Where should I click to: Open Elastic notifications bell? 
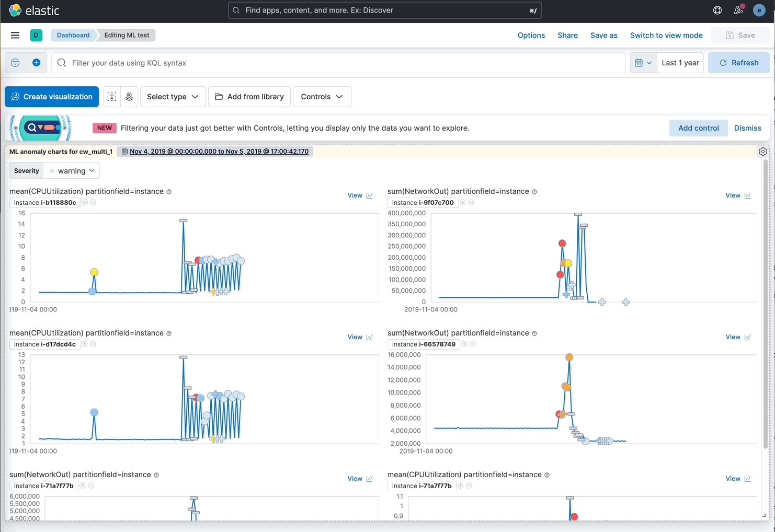738,10
